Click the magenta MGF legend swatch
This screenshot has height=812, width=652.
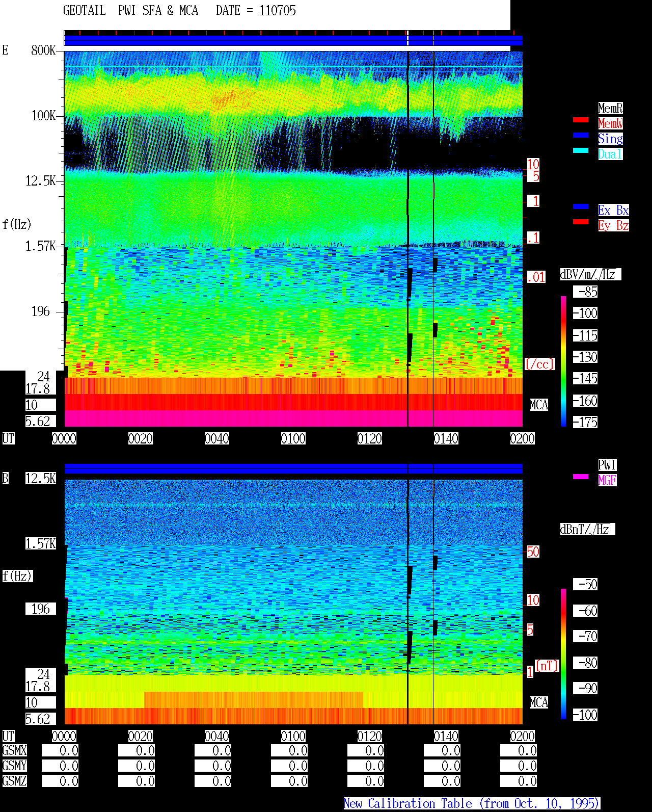[x=581, y=477]
